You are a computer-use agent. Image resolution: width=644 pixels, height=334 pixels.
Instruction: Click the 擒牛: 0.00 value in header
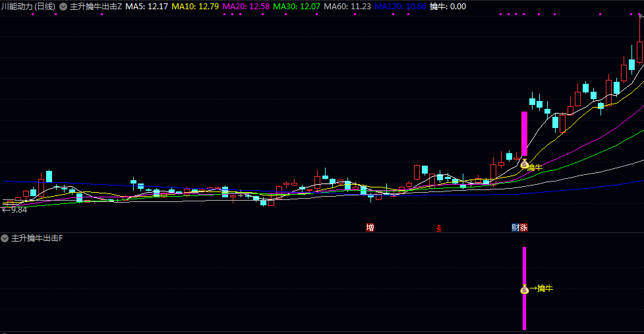click(448, 7)
